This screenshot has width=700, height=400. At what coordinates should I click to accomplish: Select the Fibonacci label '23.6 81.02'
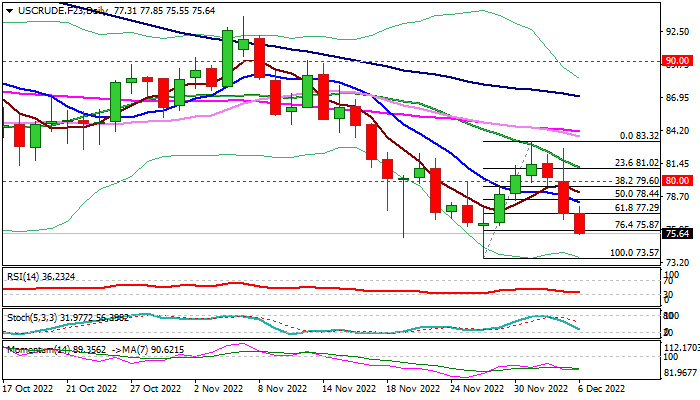(637, 163)
